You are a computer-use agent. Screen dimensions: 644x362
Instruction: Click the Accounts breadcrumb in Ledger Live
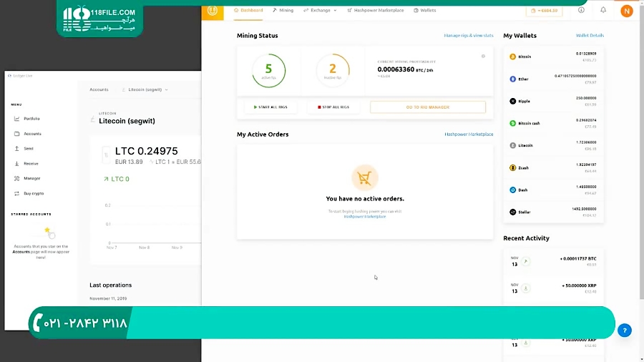coord(99,89)
